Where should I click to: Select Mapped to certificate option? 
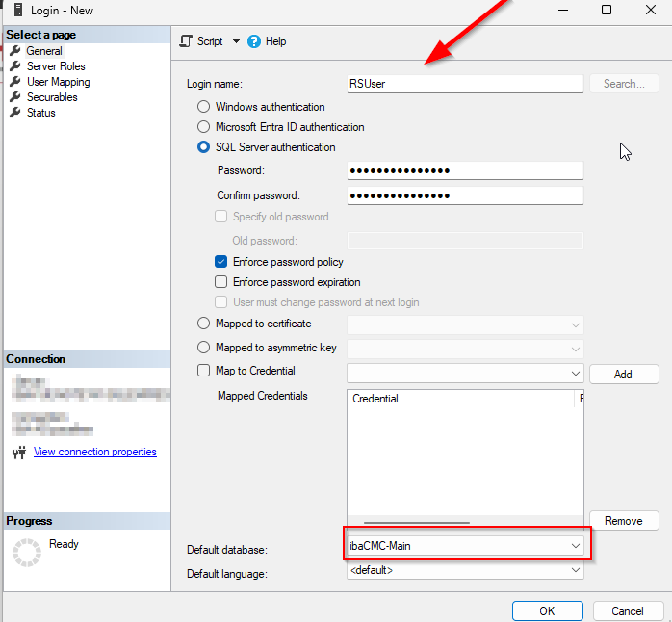tap(203, 324)
